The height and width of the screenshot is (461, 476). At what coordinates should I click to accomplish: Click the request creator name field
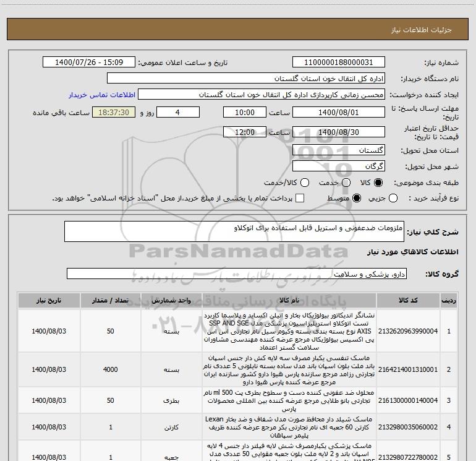tap(261, 95)
